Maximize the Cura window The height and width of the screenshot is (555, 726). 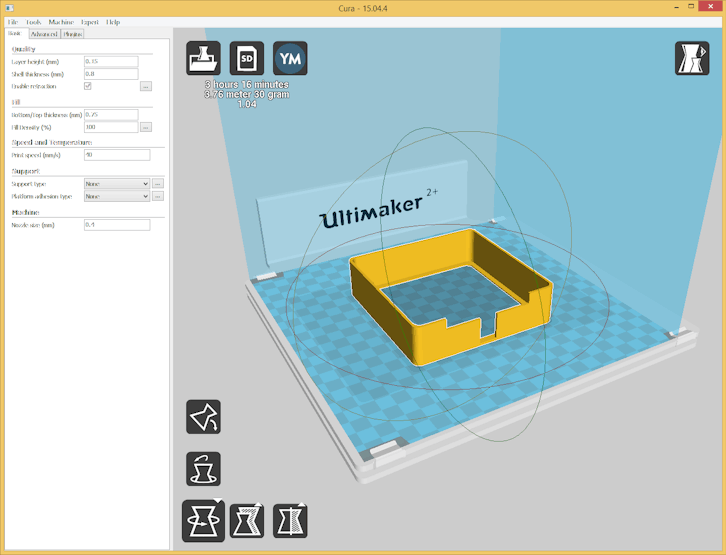(691, 6)
